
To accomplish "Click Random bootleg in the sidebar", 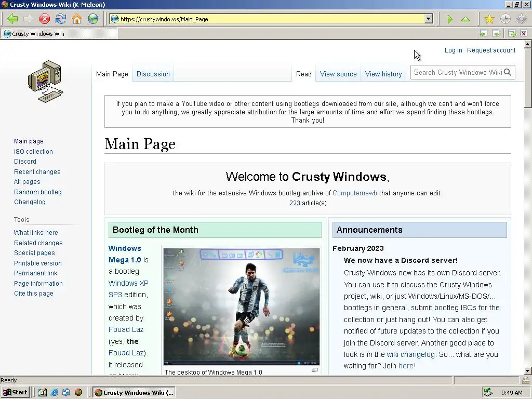I will tap(38, 192).
